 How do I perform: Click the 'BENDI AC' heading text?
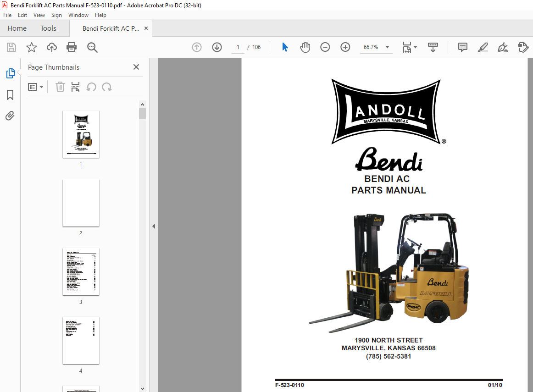click(x=387, y=179)
